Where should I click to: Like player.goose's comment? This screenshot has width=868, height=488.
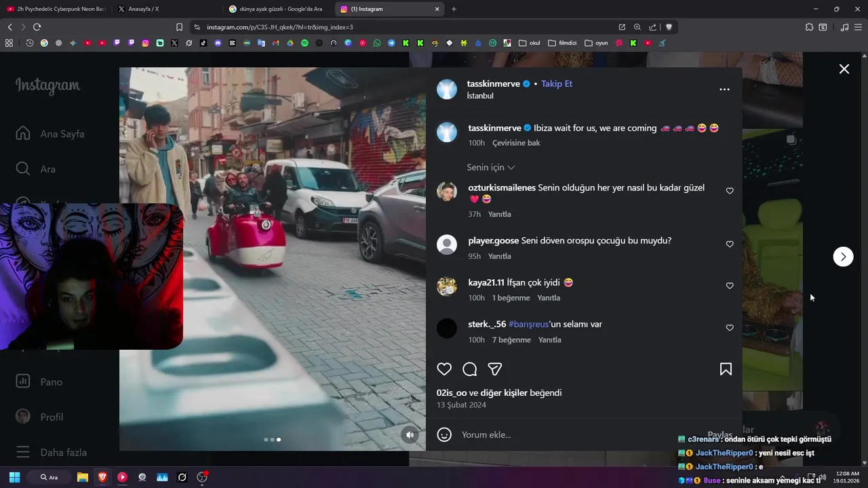[x=730, y=244]
